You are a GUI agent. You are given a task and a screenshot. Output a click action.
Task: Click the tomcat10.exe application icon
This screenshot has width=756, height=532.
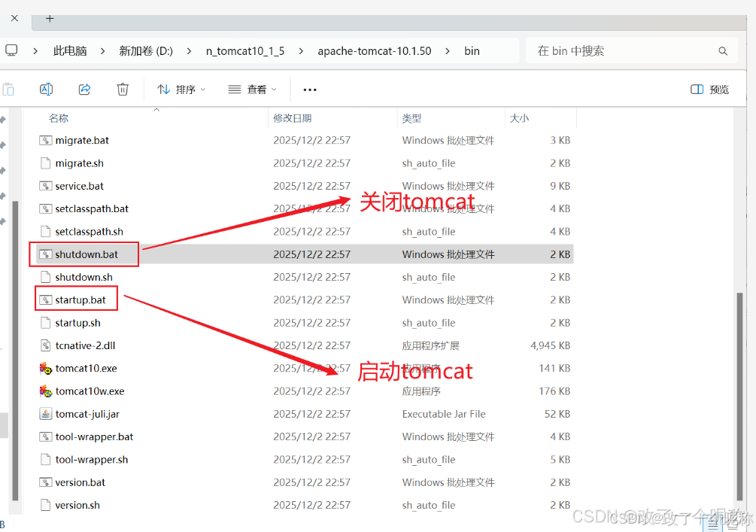coord(45,369)
